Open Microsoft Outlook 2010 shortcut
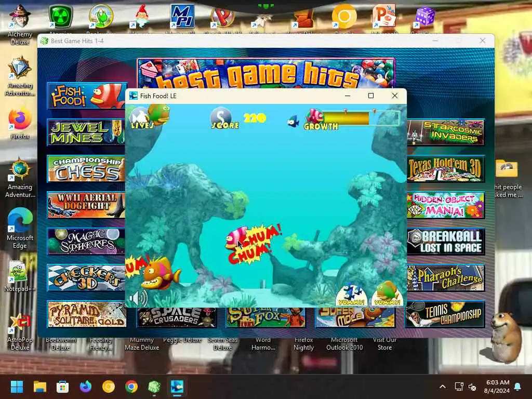The height and width of the screenshot is (399, 532). click(x=344, y=343)
